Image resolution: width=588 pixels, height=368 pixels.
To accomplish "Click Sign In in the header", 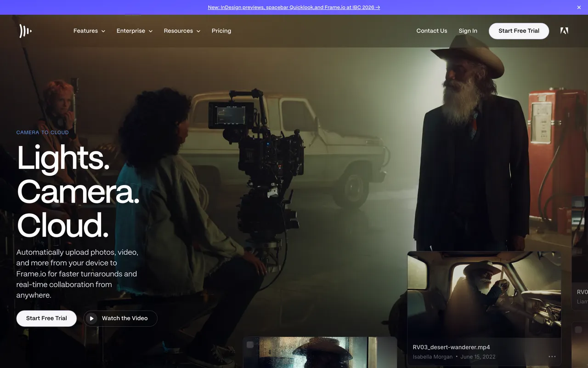I will 468,31.
